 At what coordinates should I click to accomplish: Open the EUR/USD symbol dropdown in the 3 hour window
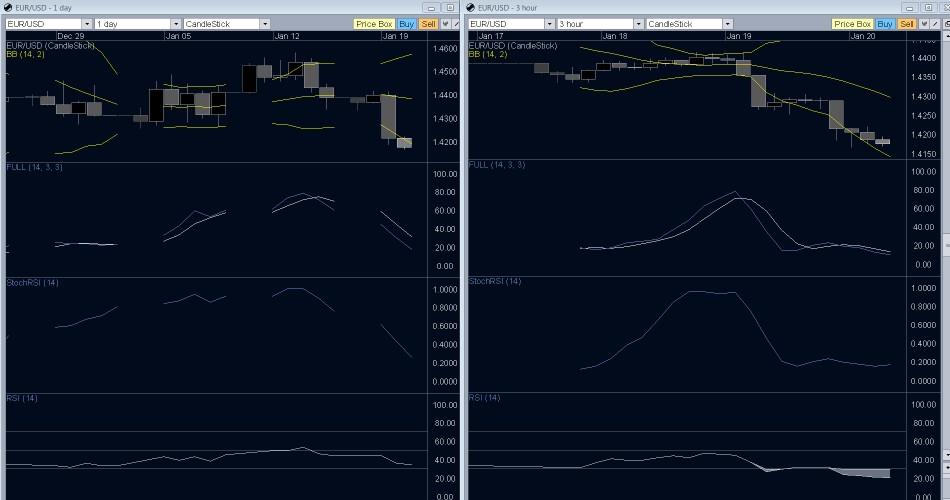(x=550, y=24)
